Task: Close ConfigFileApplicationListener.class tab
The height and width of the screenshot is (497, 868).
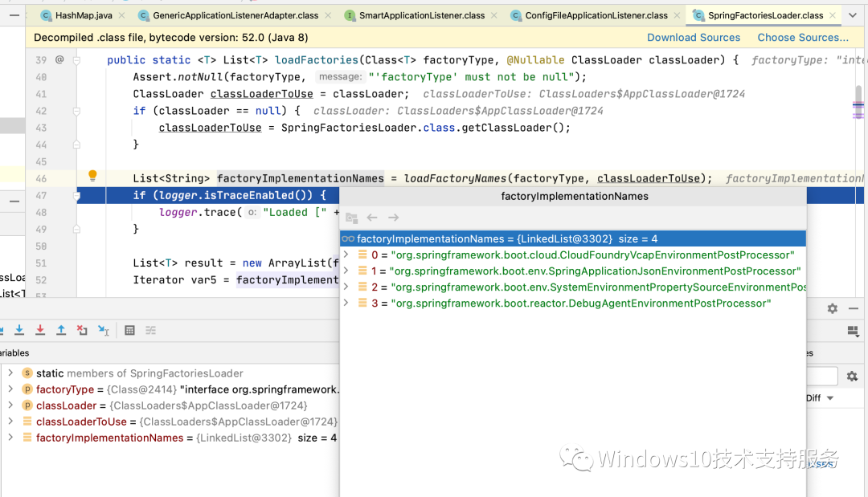Action: tap(677, 15)
